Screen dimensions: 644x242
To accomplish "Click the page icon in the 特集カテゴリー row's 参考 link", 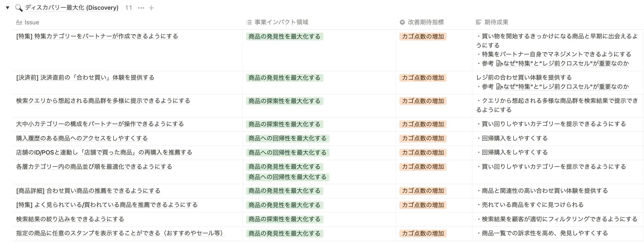I will point(499,63).
